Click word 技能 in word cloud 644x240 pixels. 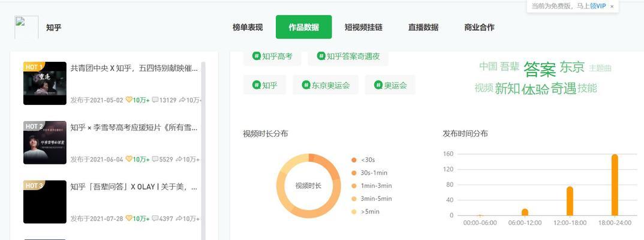pyautogui.click(x=587, y=88)
